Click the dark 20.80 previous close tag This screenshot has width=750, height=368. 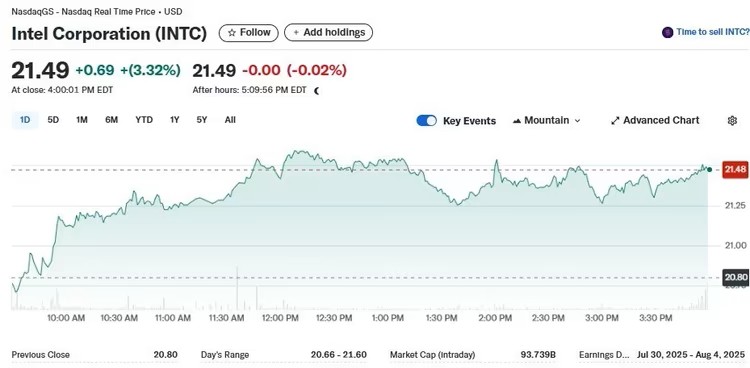(736, 277)
